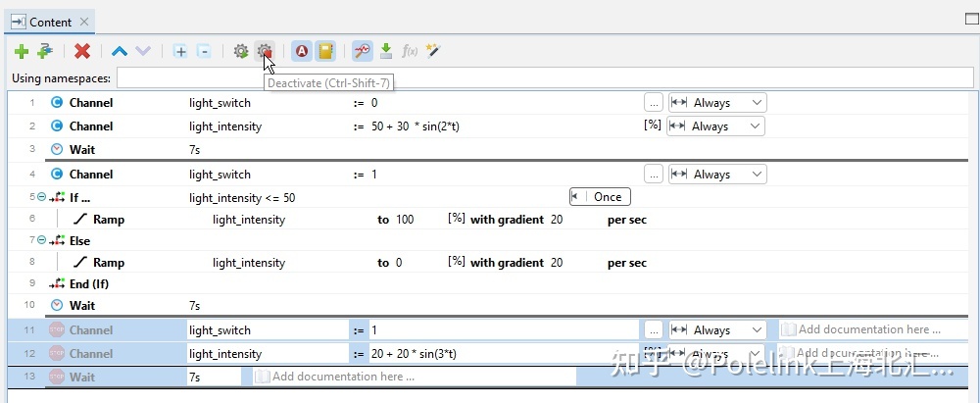
Task: Click the deactivated stop icon on row 12
Action: pos(57,354)
